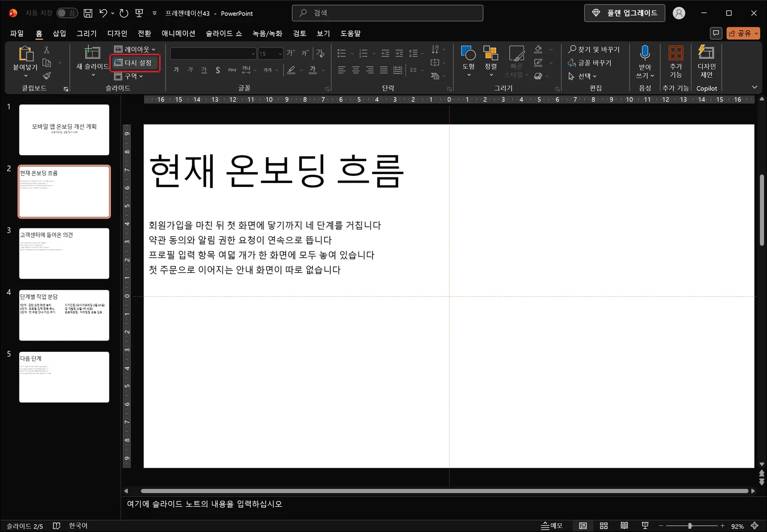The image size is (767, 532).
Task: Expand 레이아웃 layout dropdown
Action: pyautogui.click(x=135, y=49)
